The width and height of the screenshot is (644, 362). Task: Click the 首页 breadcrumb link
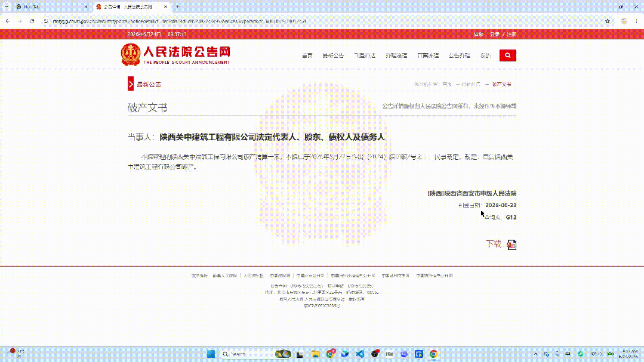pyautogui.click(x=447, y=84)
